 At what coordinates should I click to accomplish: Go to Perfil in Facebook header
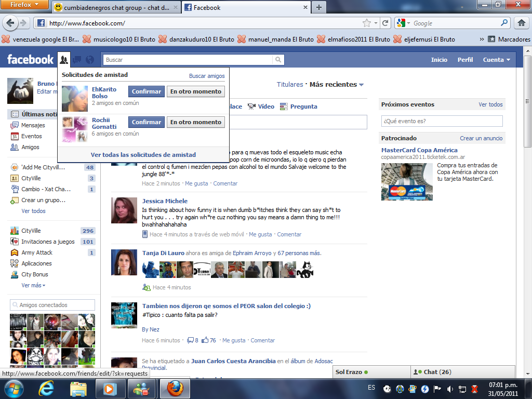[465, 60]
